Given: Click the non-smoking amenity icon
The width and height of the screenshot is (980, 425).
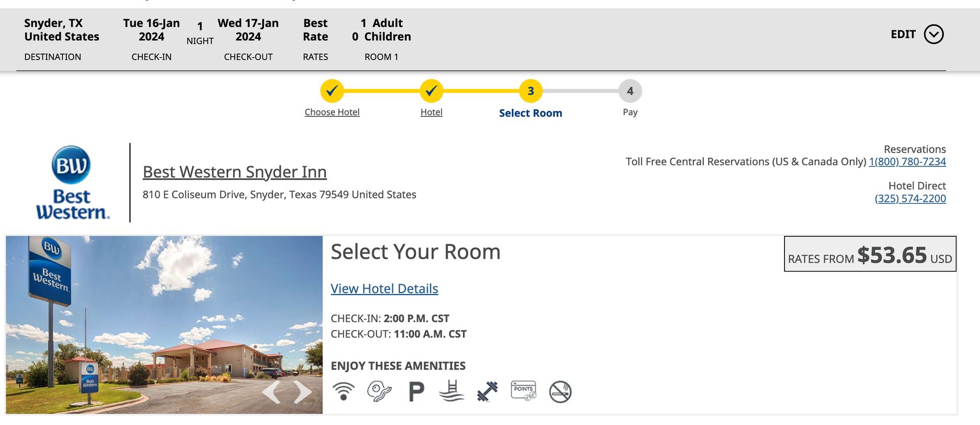Looking at the screenshot, I should click(559, 391).
